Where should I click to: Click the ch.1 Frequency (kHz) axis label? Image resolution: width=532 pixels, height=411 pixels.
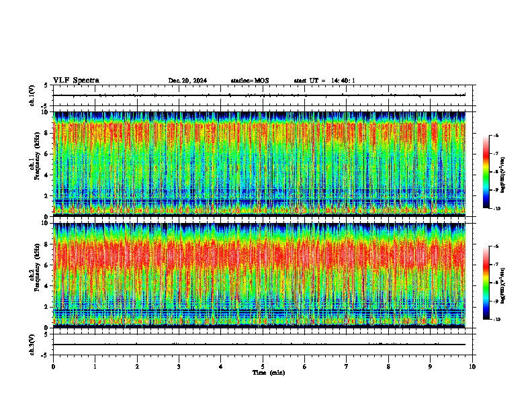(x=34, y=156)
